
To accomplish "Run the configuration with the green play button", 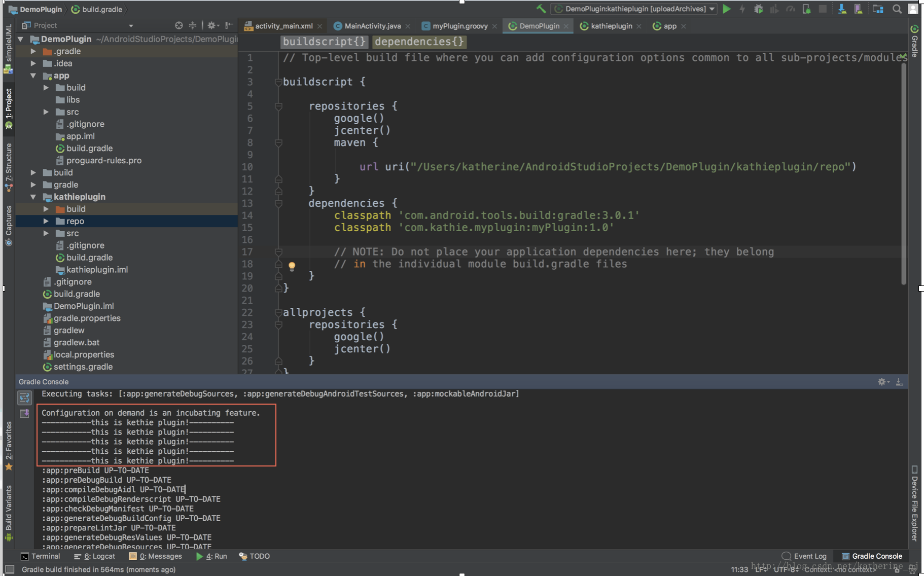I will [x=727, y=9].
